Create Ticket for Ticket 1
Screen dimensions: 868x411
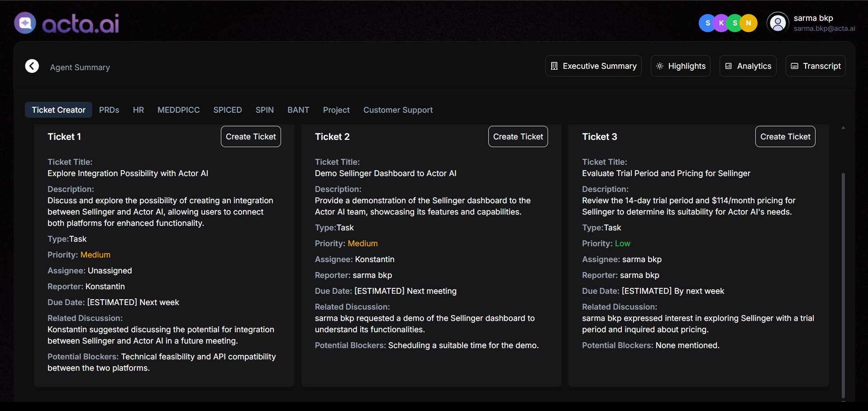click(251, 137)
